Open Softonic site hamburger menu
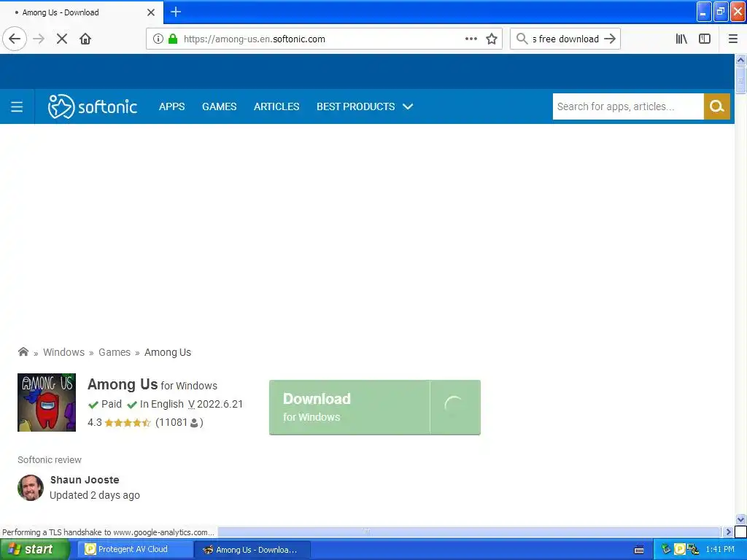Screen dimensions: 747x560 pos(17,106)
